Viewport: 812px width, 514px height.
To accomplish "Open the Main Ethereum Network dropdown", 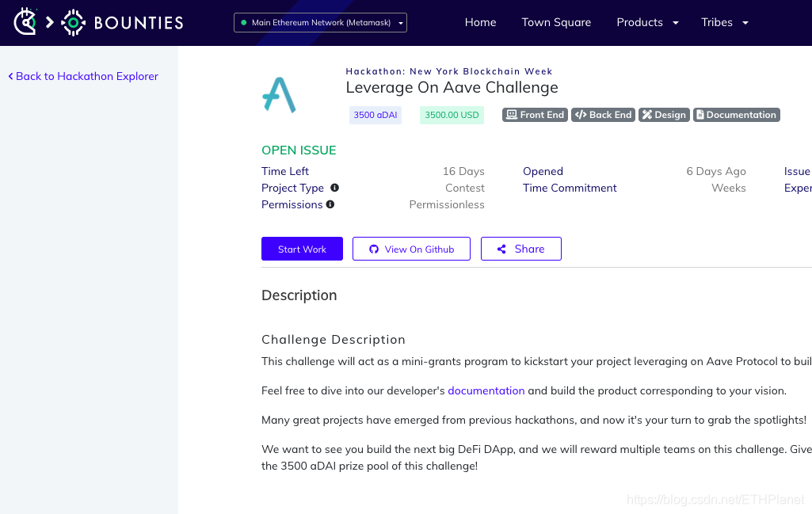I will (320, 23).
